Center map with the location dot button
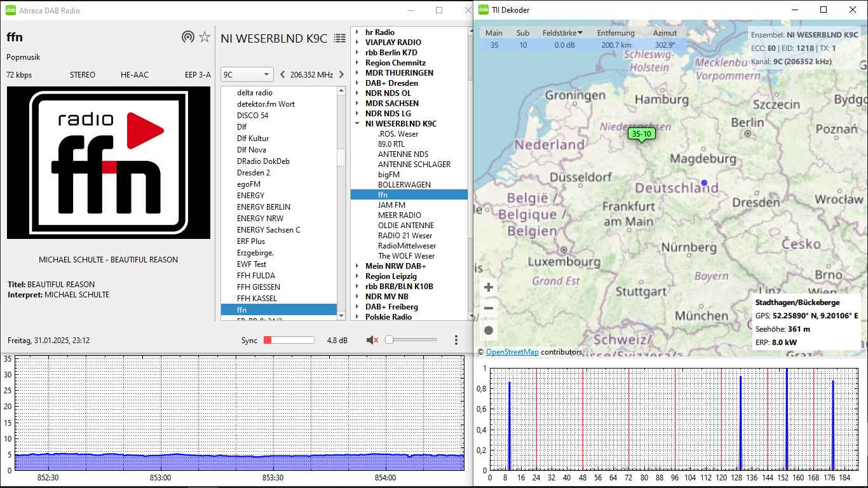 tap(489, 330)
